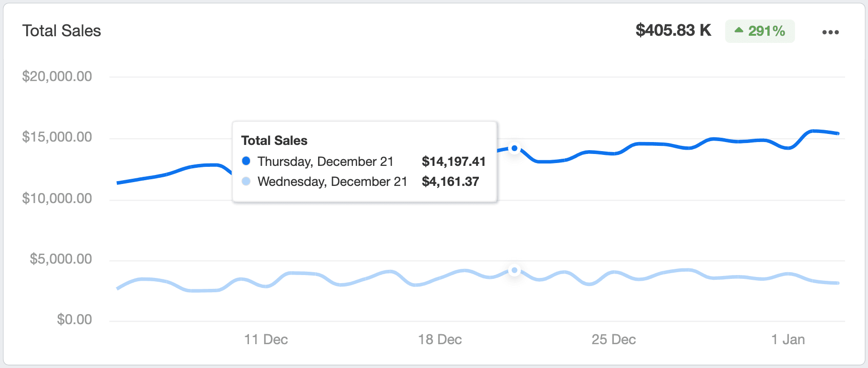
Task: Click the $10,000.00 y-axis label
Action: click(57, 198)
